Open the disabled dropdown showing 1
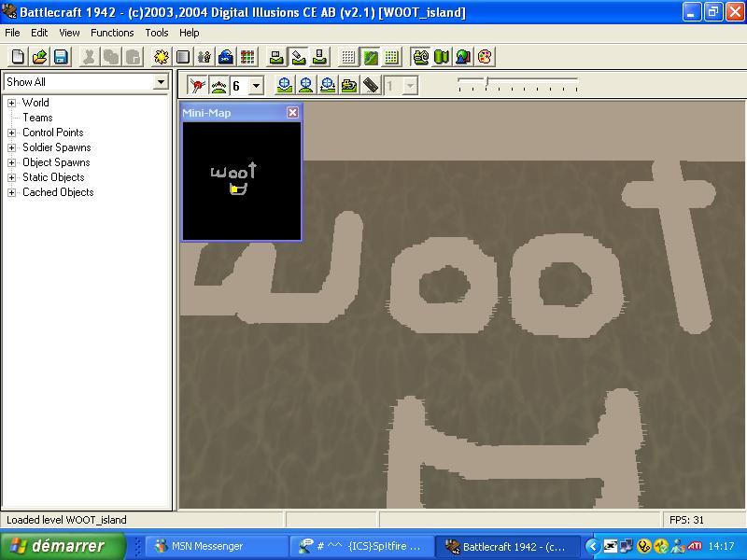The height and width of the screenshot is (560, 747). [410, 86]
